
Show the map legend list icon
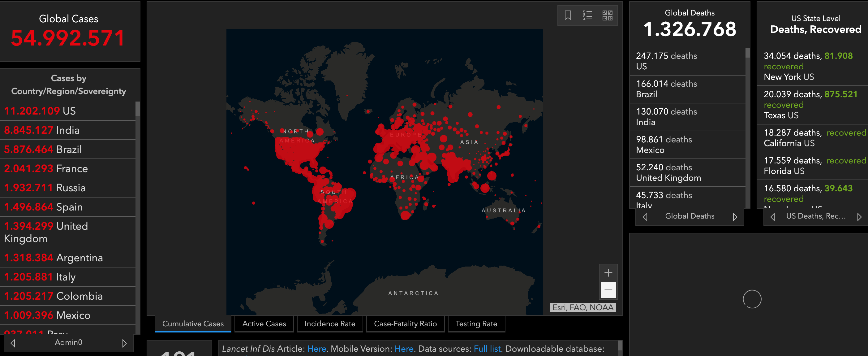587,15
